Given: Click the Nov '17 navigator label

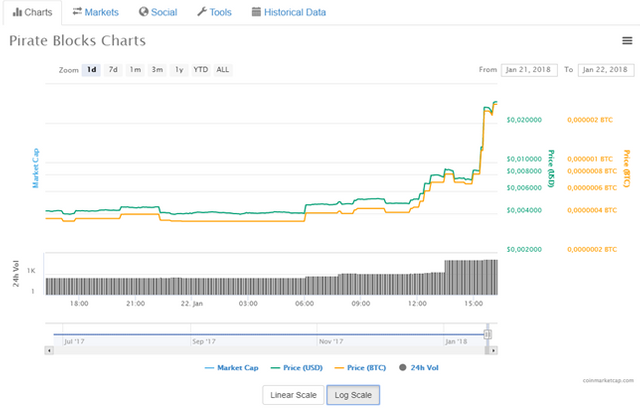Looking at the screenshot, I should (331, 342).
